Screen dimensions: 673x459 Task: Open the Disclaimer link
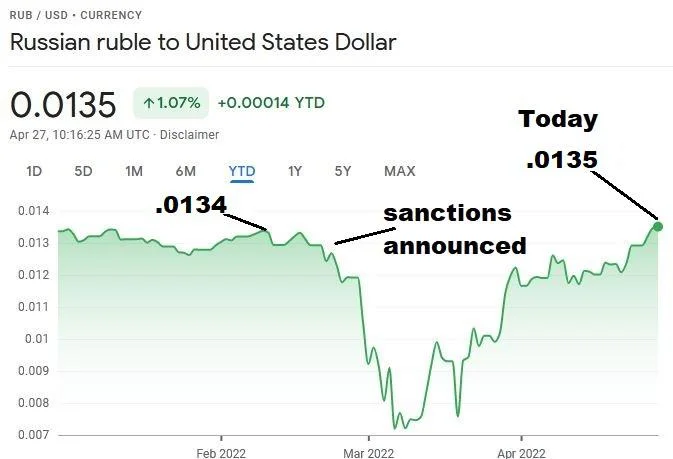click(188, 134)
